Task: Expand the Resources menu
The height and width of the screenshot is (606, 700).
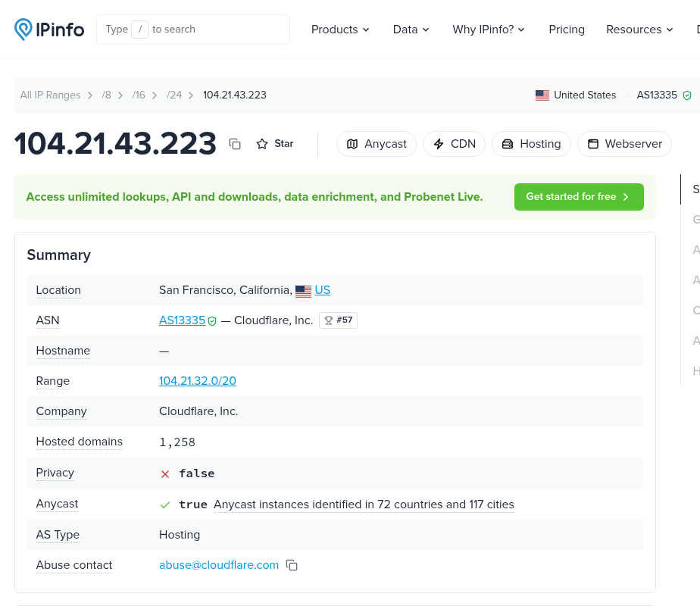Action: tap(639, 30)
